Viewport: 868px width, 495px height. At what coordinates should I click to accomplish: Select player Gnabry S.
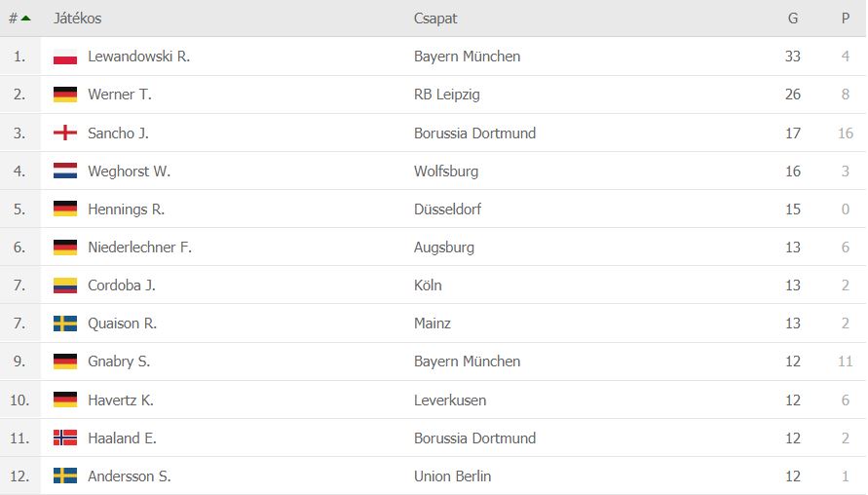119,362
